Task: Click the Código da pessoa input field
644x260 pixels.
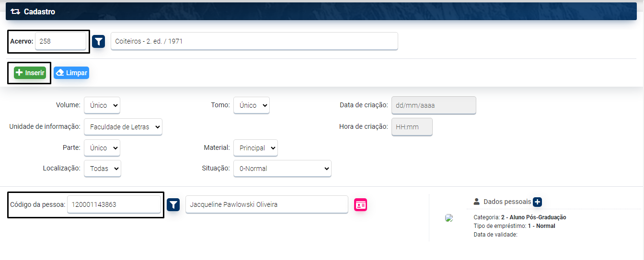Action: click(x=114, y=204)
